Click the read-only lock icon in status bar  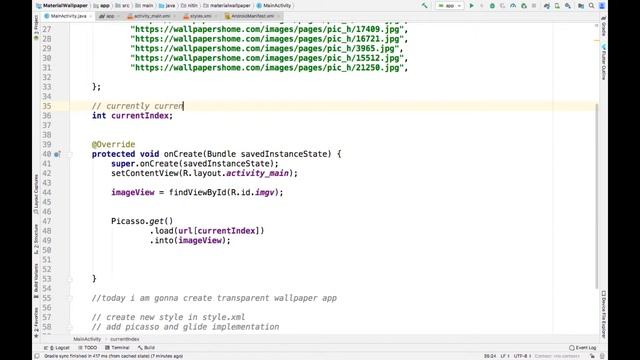593,356
